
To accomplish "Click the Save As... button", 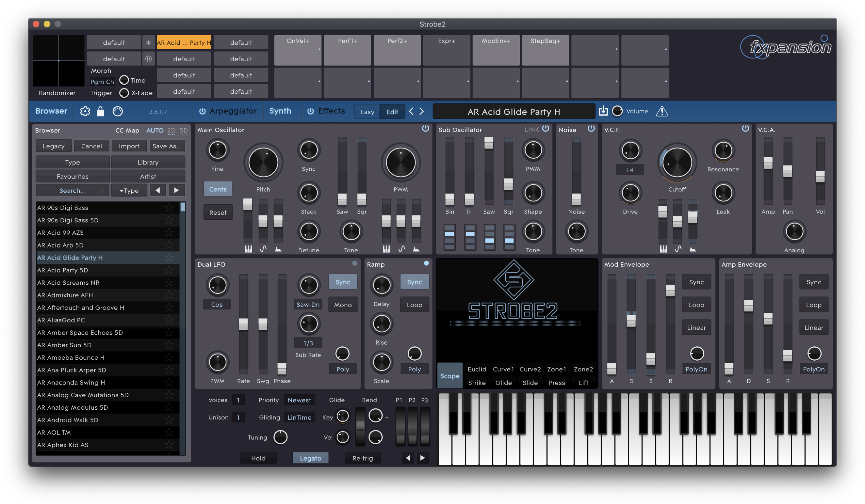I will pyautogui.click(x=167, y=146).
